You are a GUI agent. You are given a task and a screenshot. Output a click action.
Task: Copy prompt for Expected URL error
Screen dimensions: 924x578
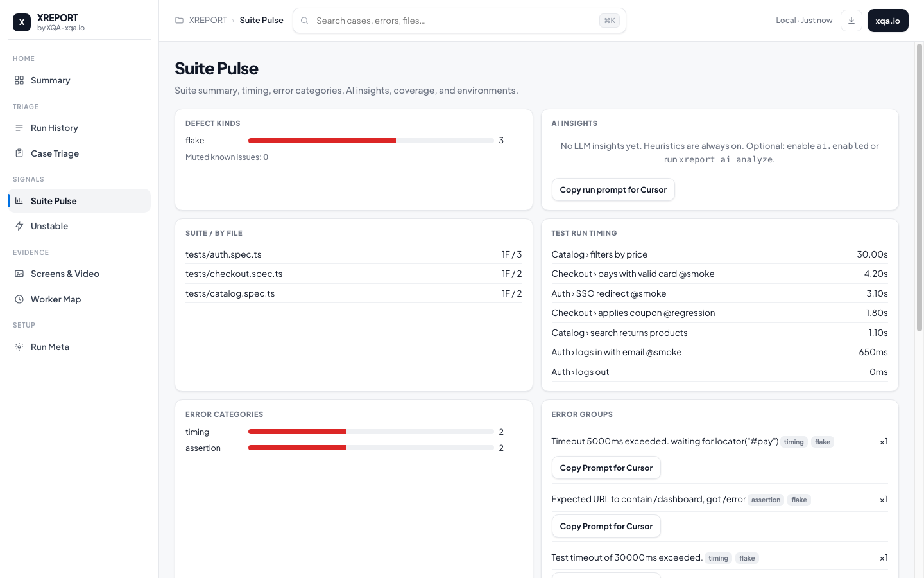point(606,526)
